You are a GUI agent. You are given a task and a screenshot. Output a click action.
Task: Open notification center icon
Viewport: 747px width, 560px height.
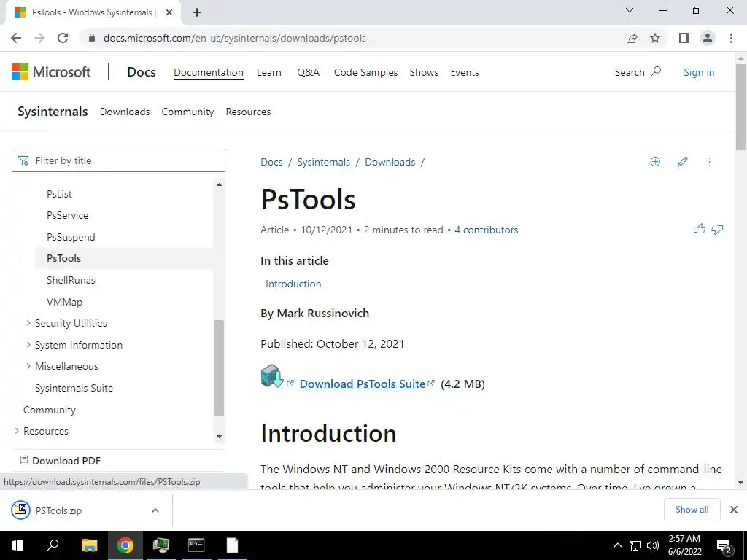tap(724, 546)
